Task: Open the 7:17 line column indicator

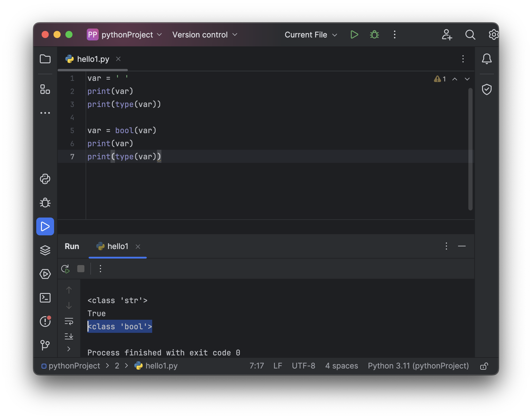Action: point(257,366)
